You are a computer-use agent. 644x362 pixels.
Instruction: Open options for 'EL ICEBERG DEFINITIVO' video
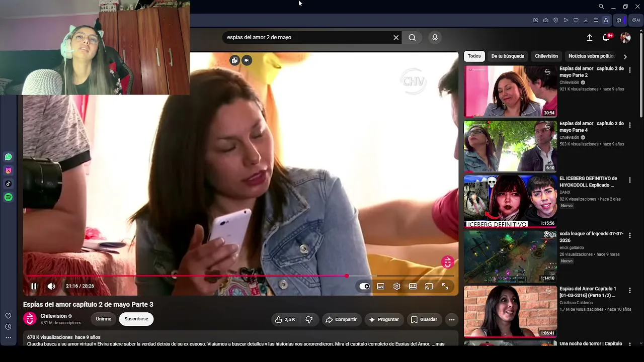click(x=629, y=180)
